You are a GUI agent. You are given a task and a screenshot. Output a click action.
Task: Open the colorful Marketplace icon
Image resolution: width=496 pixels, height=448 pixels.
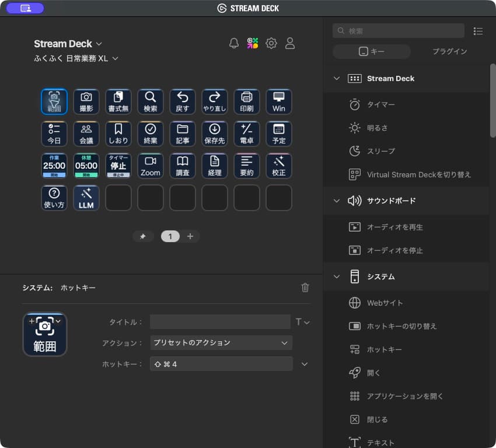253,43
